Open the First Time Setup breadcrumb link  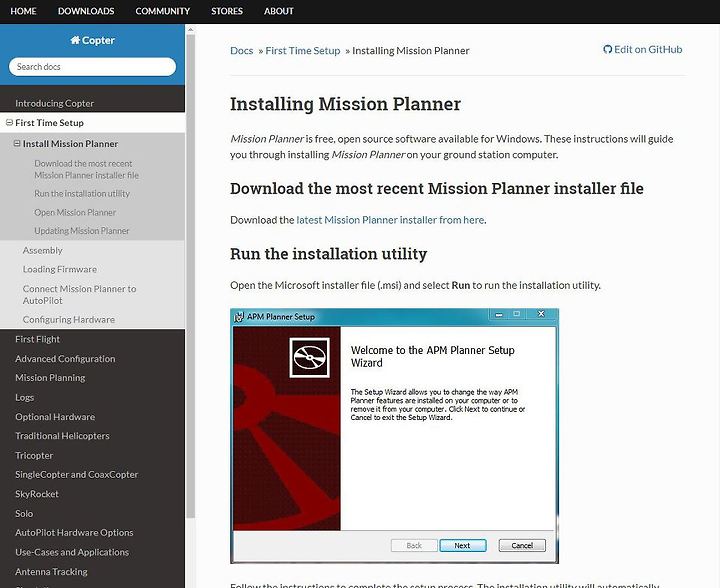303,50
